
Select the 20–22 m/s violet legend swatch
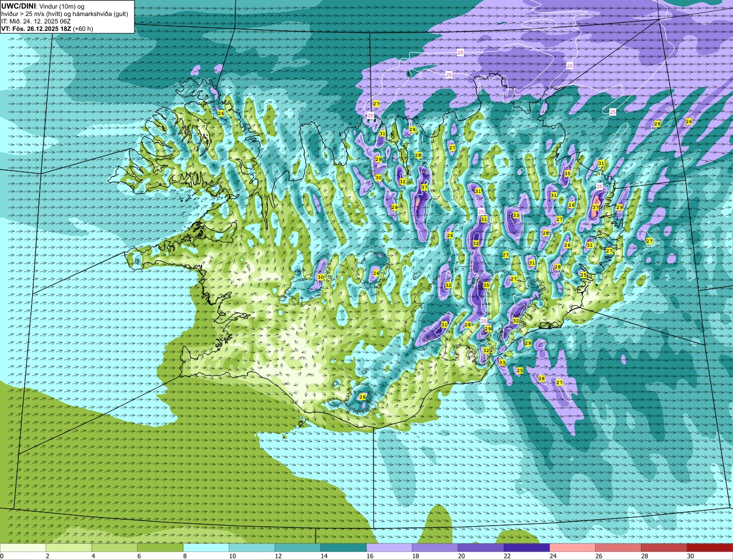[x=481, y=548]
